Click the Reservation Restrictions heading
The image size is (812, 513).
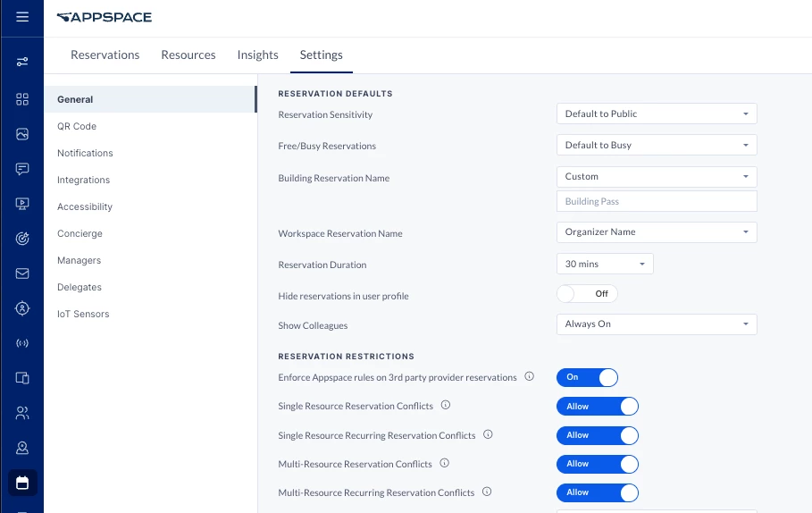(346, 357)
